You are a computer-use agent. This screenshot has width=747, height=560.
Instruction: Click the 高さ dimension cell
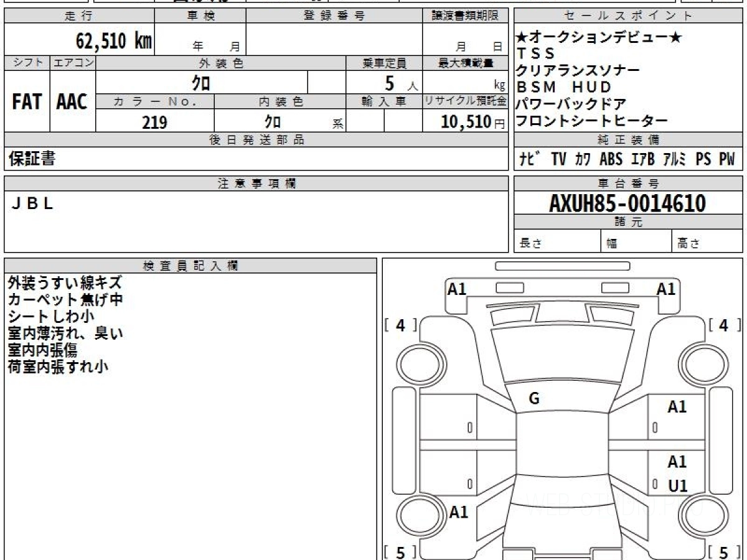[x=707, y=241]
